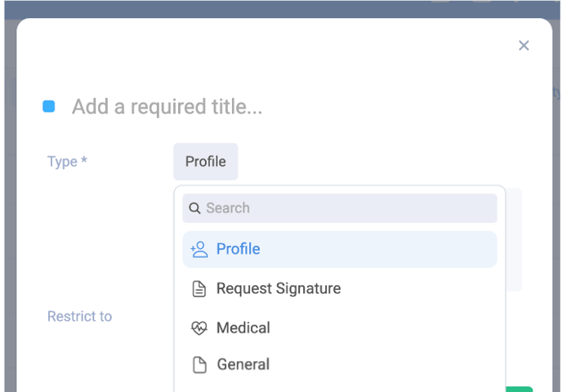This screenshot has width=562, height=392.
Task: Click the Request Signature document icon
Action: pos(199,289)
